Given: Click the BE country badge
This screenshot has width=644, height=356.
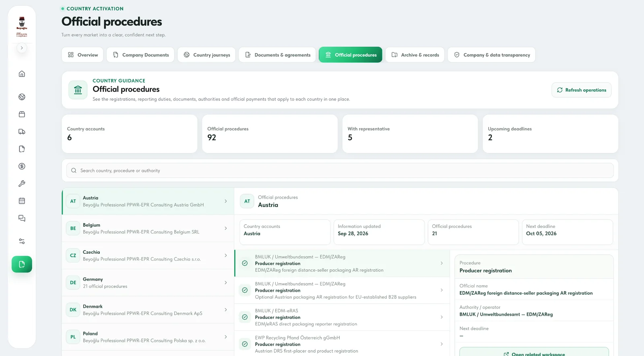Looking at the screenshot, I should tap(73, 228).
